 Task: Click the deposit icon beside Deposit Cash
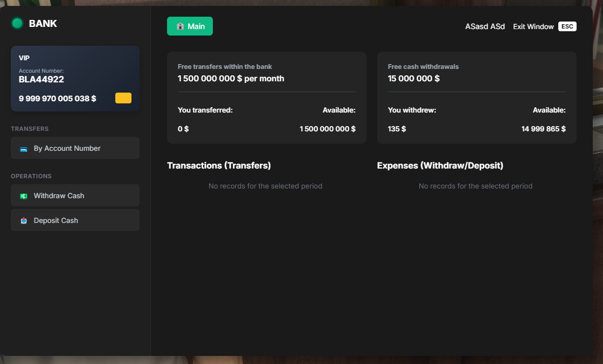click(24, 221)
